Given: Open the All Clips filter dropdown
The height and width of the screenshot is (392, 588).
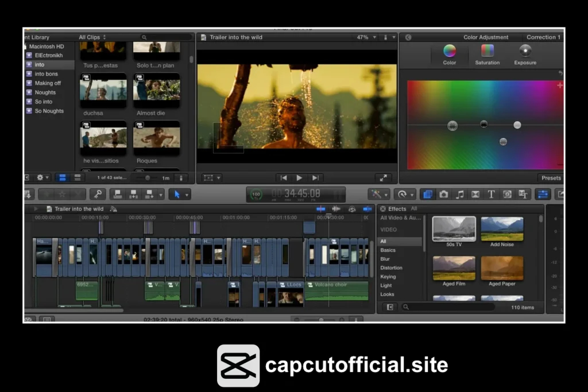Looking at the screenshot, I should click(92, 37).
